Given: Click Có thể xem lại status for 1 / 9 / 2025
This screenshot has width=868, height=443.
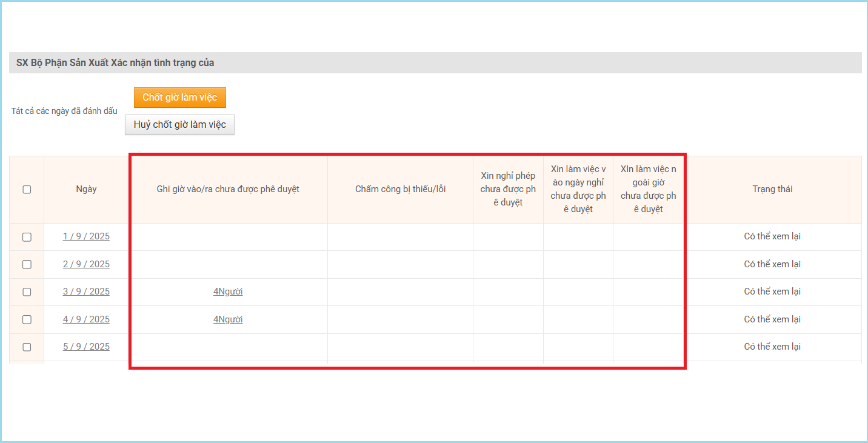Looking at the screenshot, I should (772, 236).
